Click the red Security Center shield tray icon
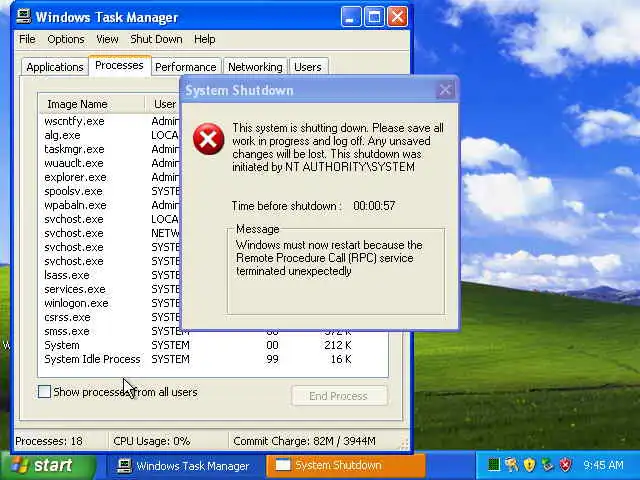Image resolution: width=640 pixels, height=480 pixels. pyautogui.click(x=566, y=465)
